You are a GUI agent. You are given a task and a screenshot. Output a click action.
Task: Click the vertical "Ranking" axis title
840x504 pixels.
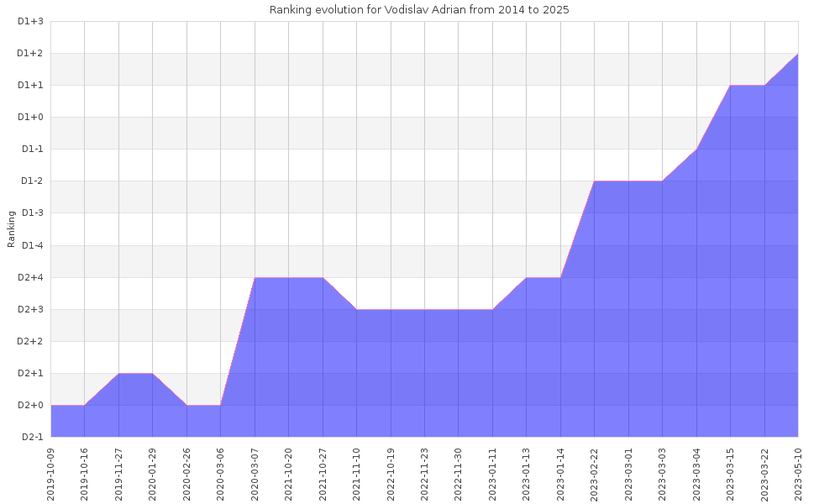(x=12, y=228)
